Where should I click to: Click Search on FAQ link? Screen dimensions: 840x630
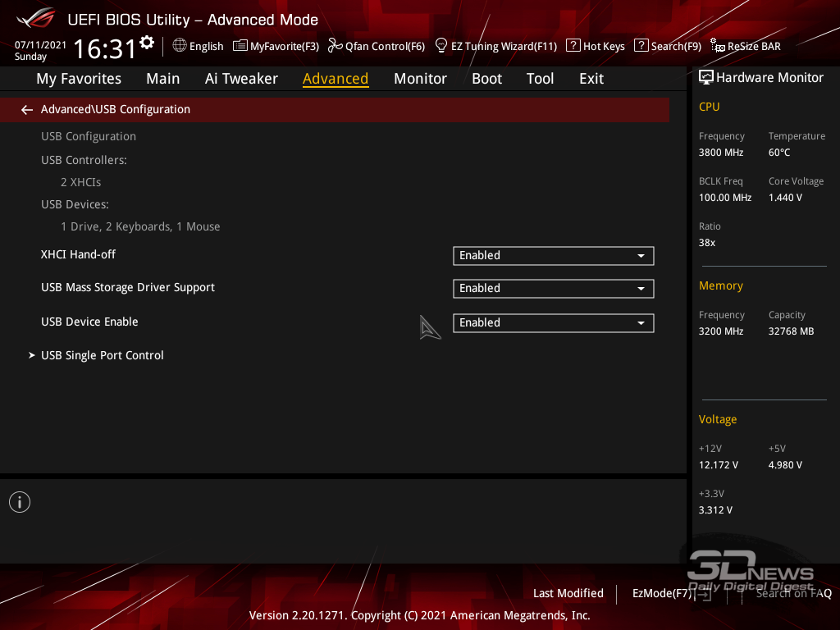pos(794,594)
